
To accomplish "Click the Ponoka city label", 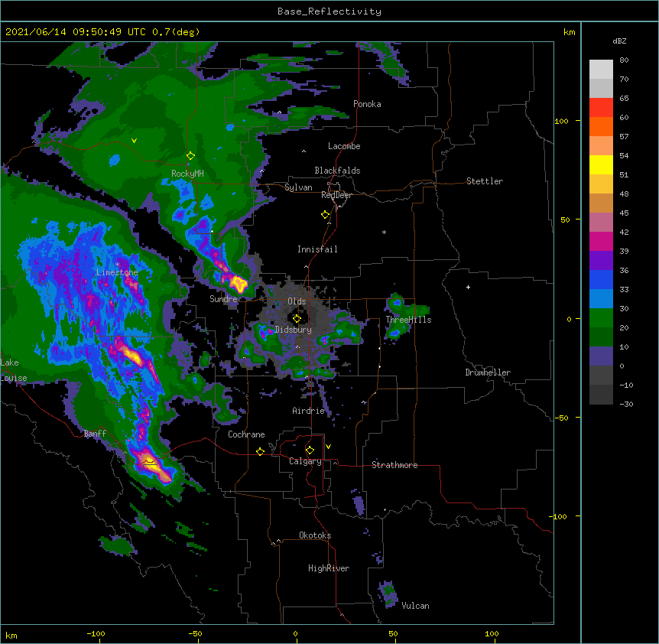I will pyautogui.click(x=367, y=104).
